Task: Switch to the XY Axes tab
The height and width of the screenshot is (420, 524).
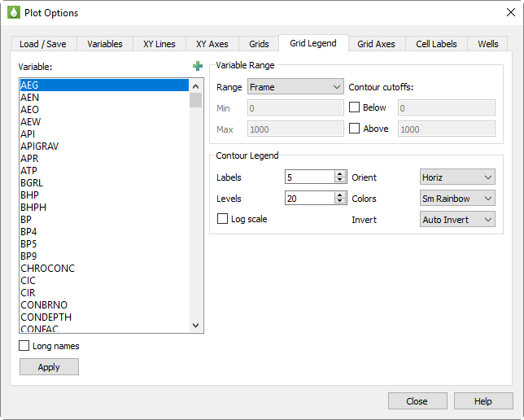Action: 212,44
